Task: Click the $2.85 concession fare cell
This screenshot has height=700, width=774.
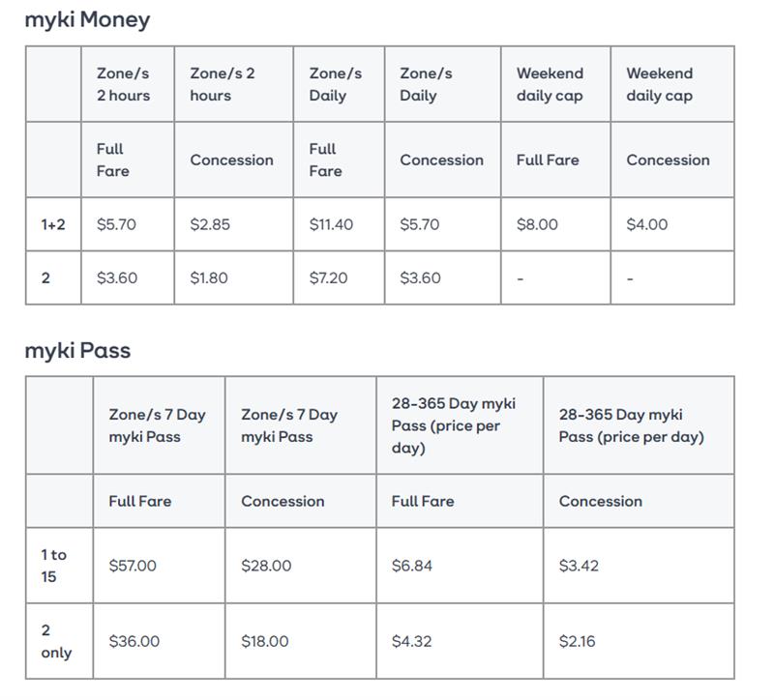Action: 209,224
